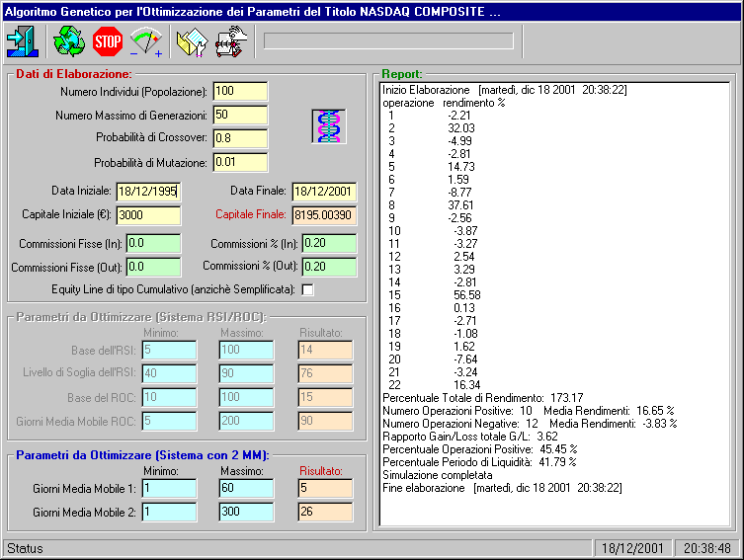The image size is (744, 560).
Task: Click 'Percentuale Periodo di Liquidità: 41.79 %'
Action: 479,461
